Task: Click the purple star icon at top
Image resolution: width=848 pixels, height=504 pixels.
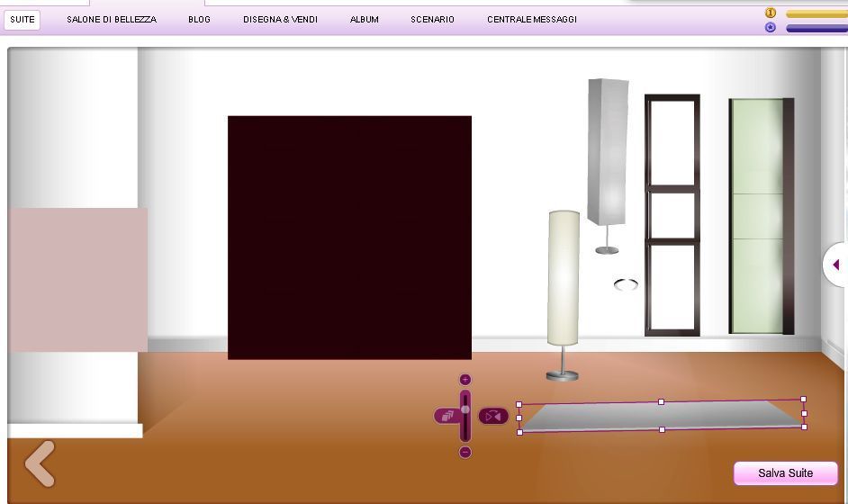Action: 771,27
